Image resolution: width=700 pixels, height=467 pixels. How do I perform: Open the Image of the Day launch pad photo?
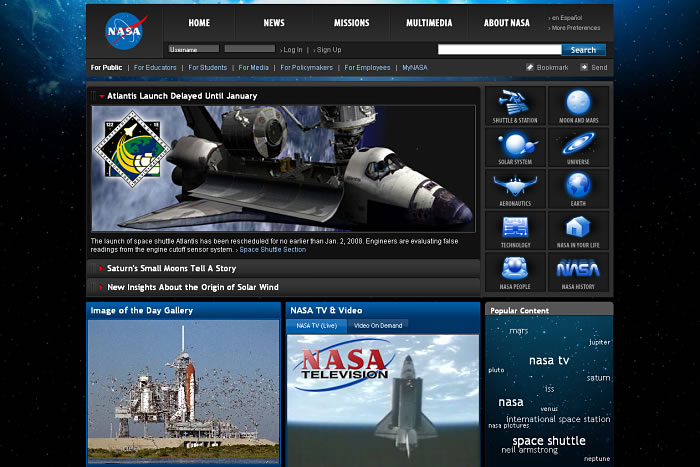point(183,392)
